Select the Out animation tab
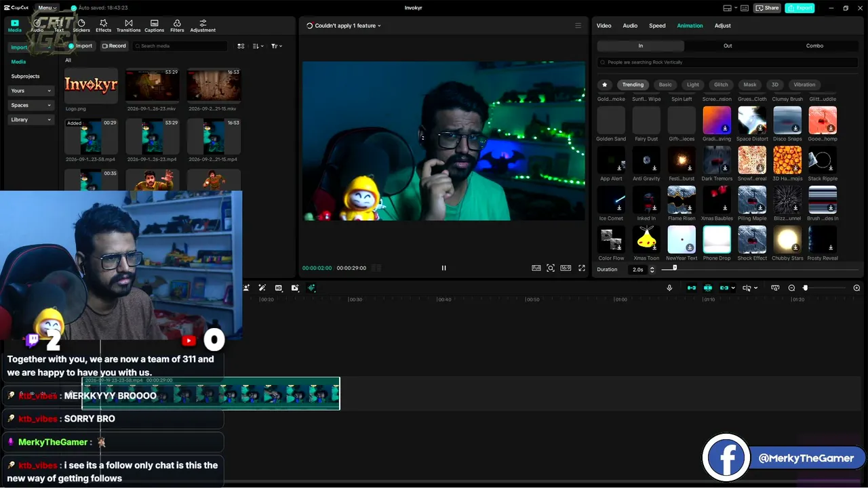868x488 pixels. (x=728, y=45)
